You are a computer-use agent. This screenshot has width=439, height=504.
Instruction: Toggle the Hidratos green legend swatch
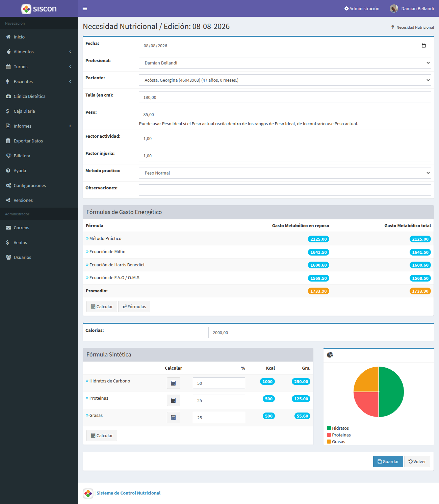(x=329, y=428)
